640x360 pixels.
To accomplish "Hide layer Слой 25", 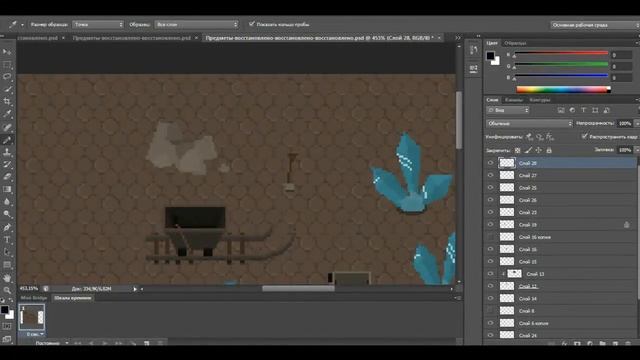I will coord(490,187).
